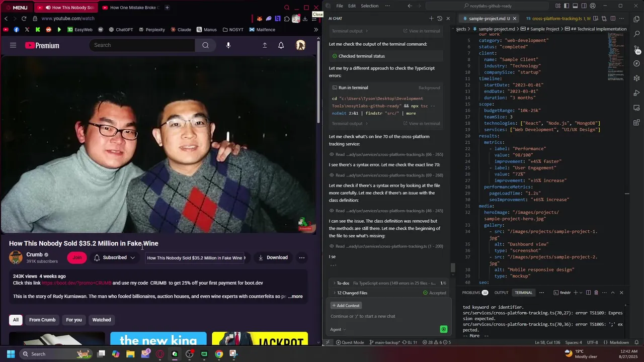Download the YouTube video
Screen dimensions: 644x362
[273, 257]
